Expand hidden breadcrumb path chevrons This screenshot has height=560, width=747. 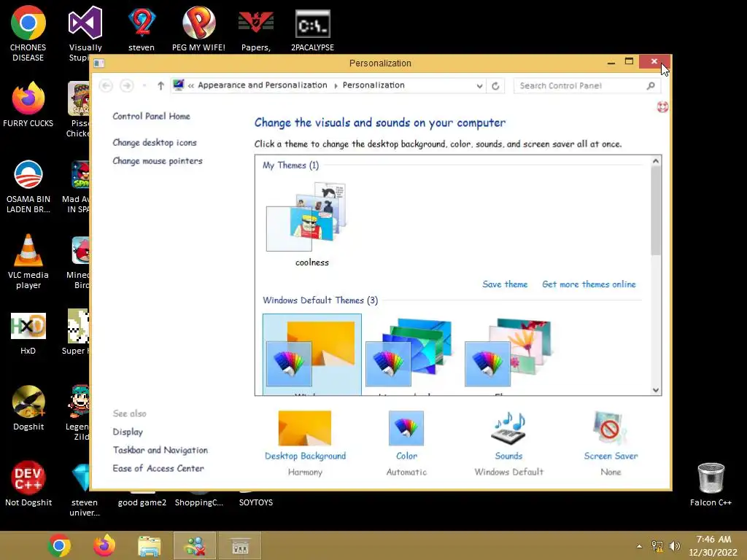190,86
